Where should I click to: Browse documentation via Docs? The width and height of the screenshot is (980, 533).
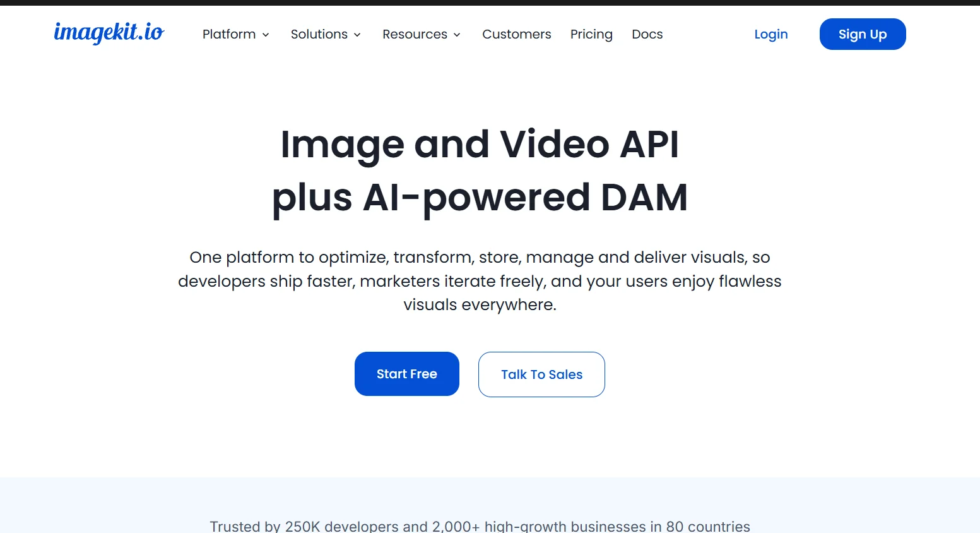pos(647,34)
